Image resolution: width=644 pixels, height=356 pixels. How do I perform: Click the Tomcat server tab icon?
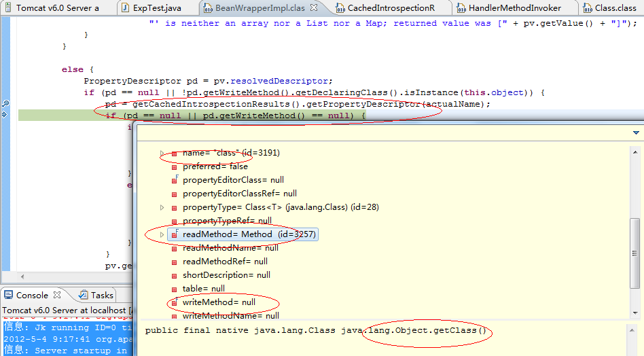click(7, 7)
